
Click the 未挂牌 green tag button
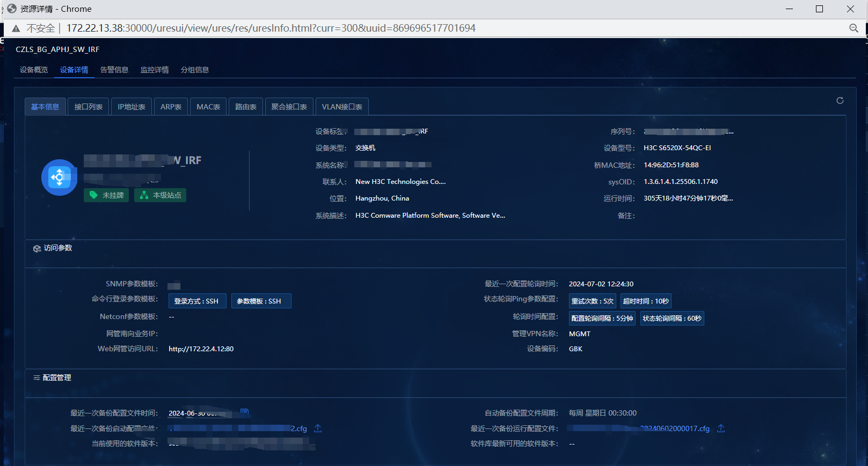click(106, 195)
